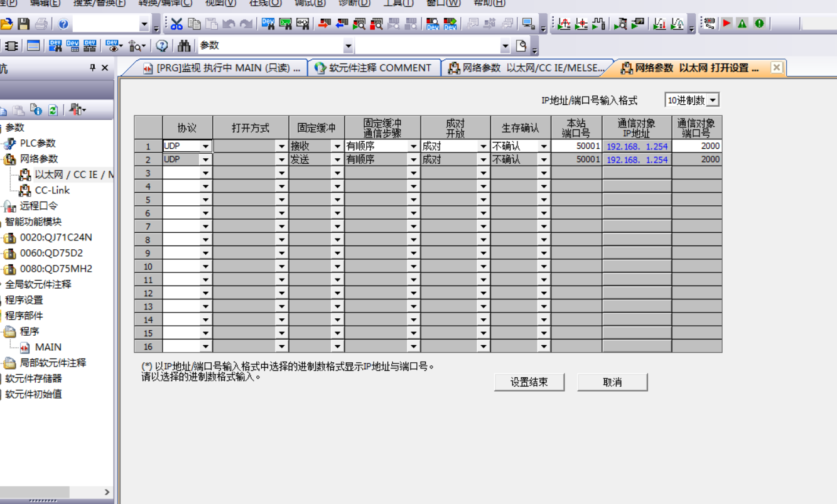Screen dimensions: 837x504
Task: Click the Cut scissors icon
Action: [x=176, y=24]
